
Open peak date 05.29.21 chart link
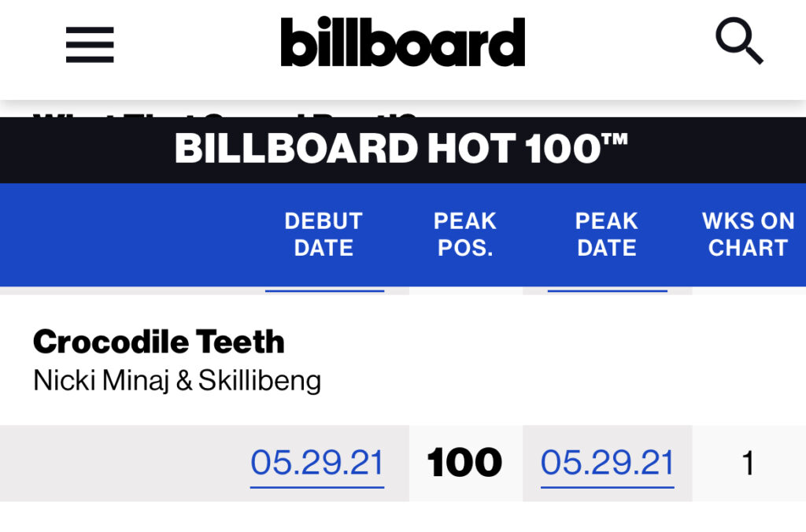(608, 464)
